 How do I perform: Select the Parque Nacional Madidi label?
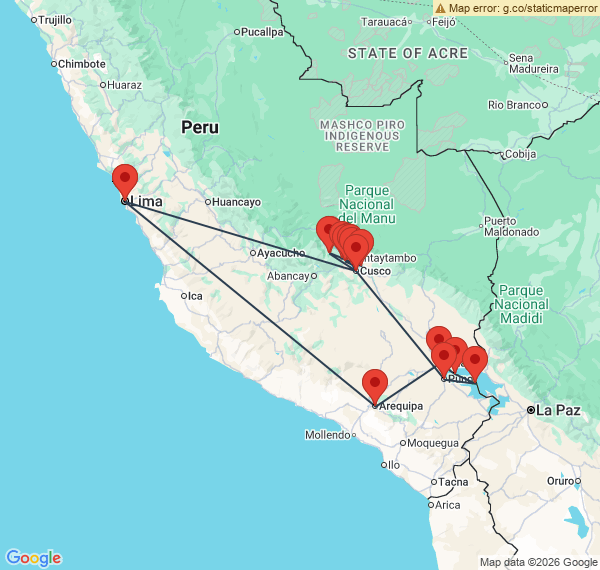click(520, 304)
